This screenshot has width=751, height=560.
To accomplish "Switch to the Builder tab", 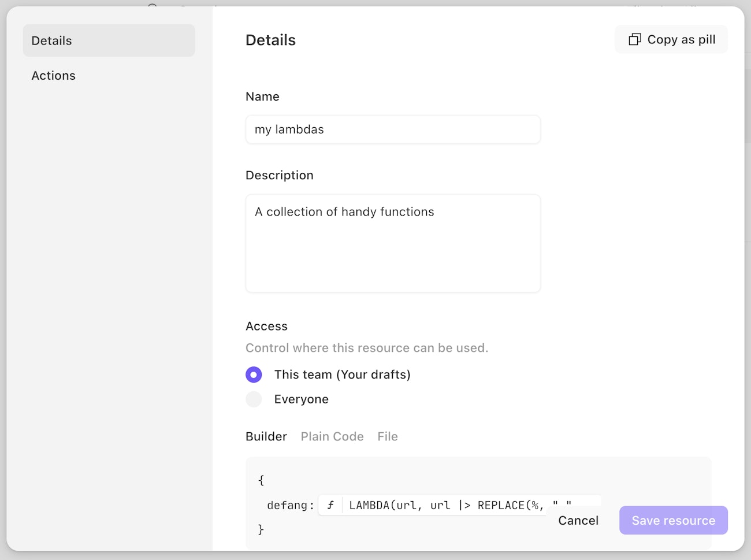I will pyautogui.click(x=266, y=436).
